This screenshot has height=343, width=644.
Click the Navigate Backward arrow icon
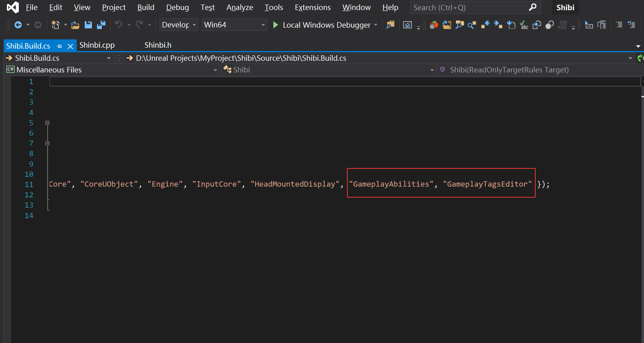point(18,25)
